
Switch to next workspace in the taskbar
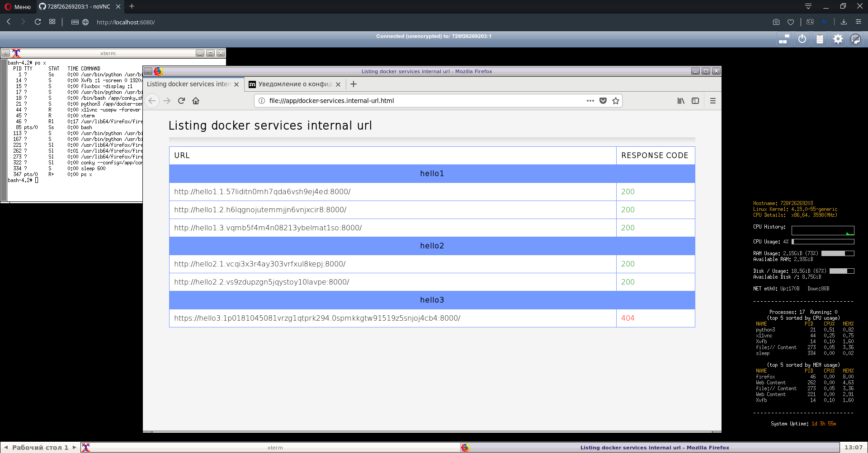tap(75, 448)
